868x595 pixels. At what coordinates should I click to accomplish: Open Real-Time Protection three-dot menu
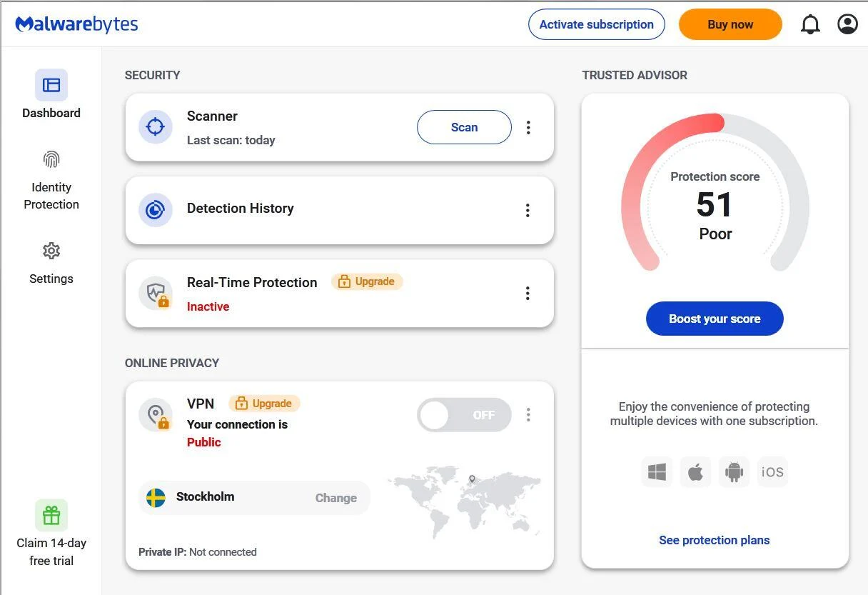(528, 293)
